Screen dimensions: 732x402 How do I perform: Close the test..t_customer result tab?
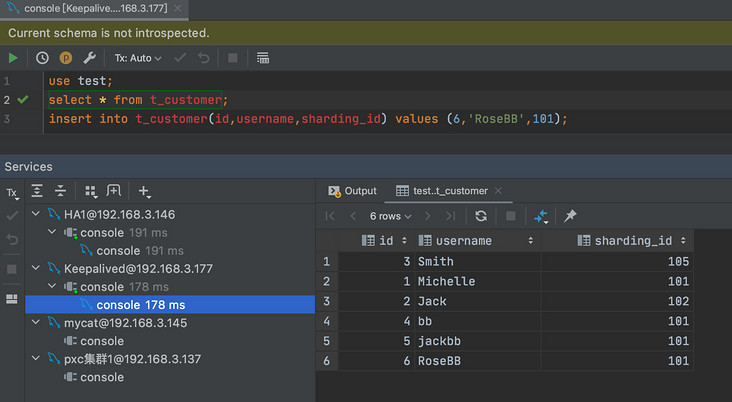pos(498,191)
